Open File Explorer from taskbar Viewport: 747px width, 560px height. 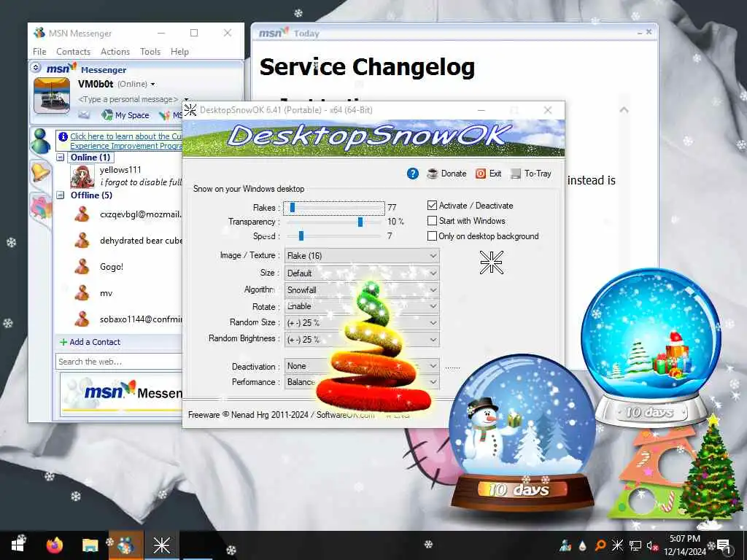coord(90,545)
